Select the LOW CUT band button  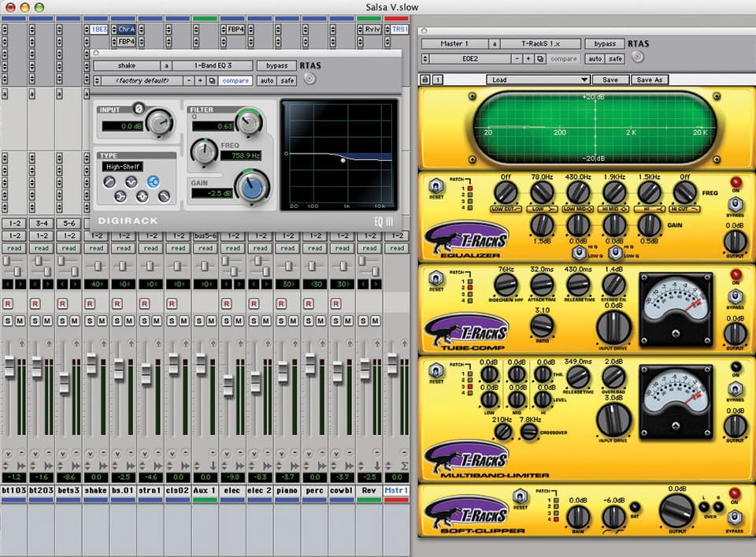506,210
